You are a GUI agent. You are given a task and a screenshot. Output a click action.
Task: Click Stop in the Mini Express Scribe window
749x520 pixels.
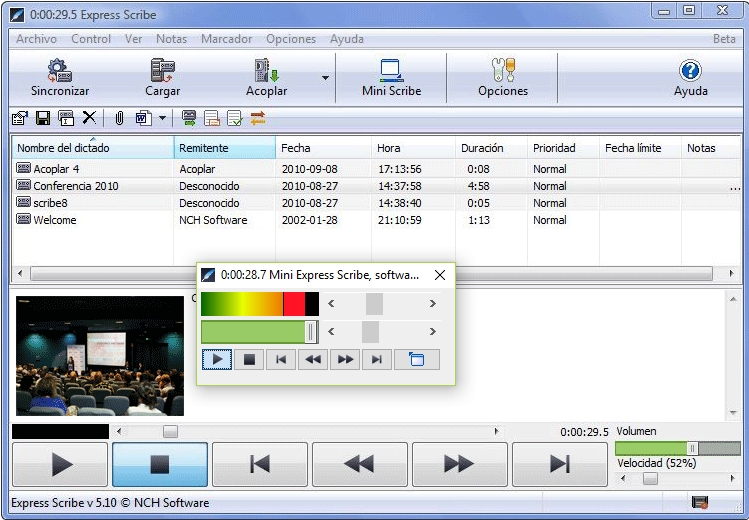pos(249,360)
